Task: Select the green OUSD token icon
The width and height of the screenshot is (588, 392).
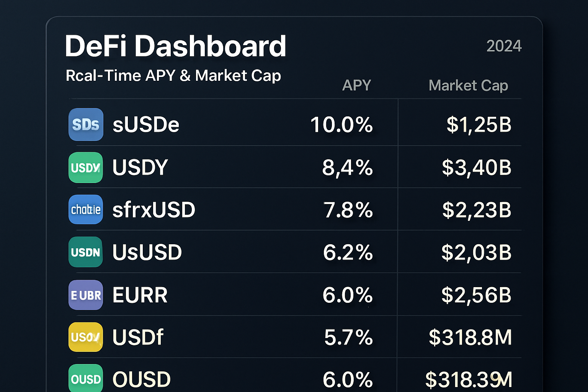Action: (86, 379)
